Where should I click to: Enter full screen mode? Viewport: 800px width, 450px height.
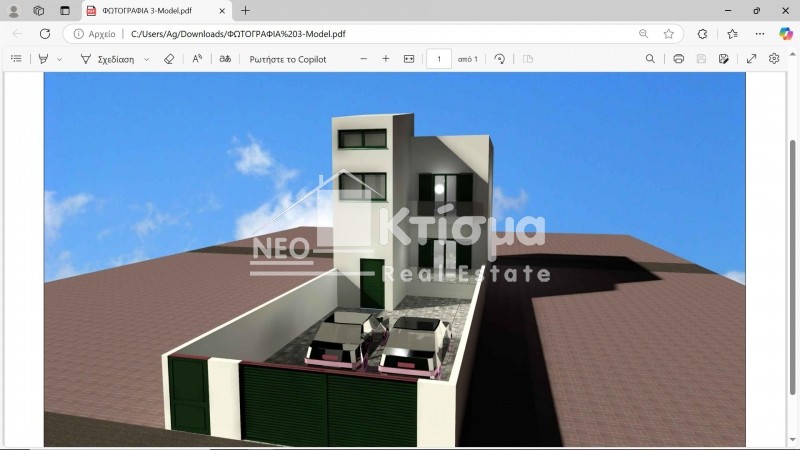[751, 59]
